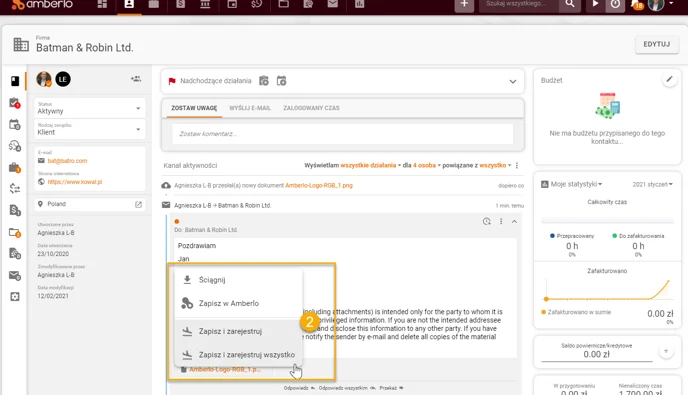The width and height of the screenshot is (688, 395).
Task: Click the Odpowiedz reply link
Action: [299, 388]
